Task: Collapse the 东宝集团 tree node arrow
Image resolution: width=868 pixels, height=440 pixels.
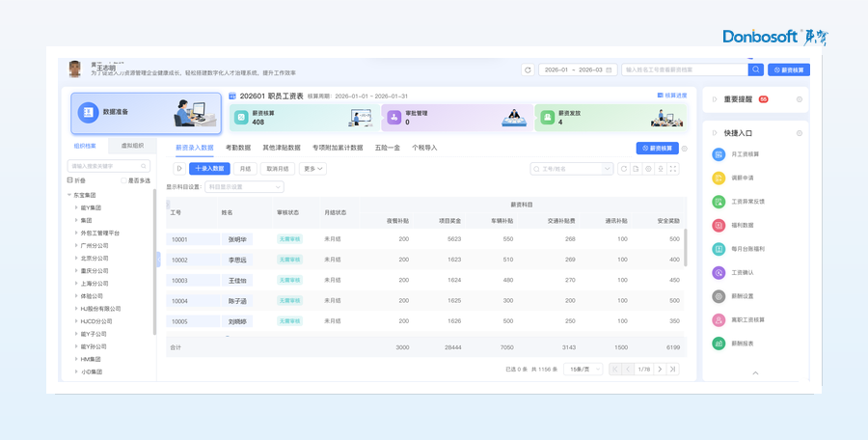Action: [69, 195]
